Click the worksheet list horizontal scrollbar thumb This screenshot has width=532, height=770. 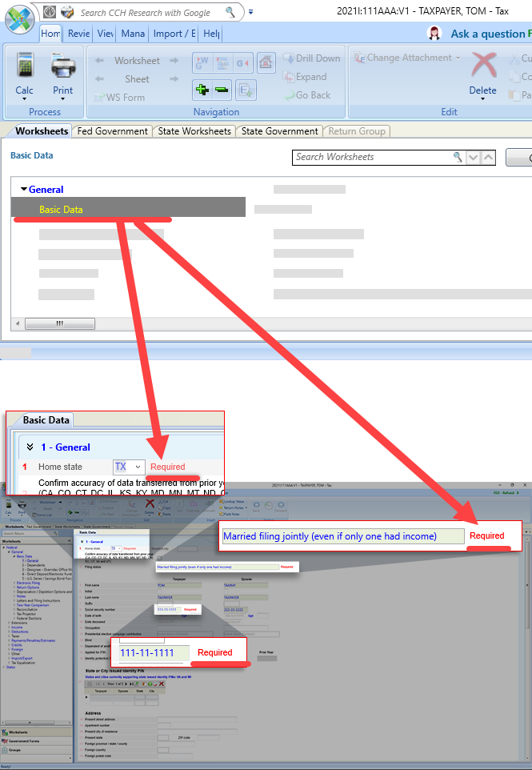(x=60, y=323)
